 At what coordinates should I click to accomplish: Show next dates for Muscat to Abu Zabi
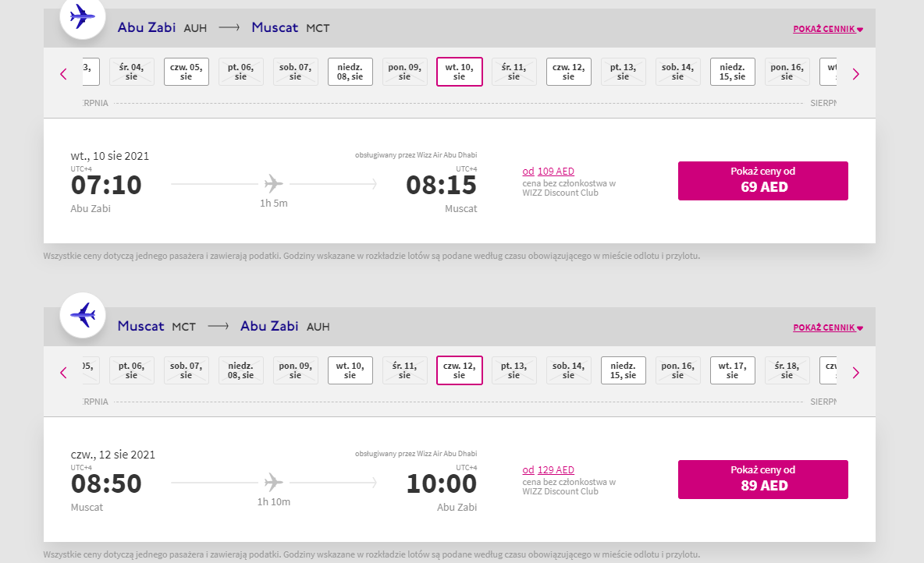[x=855, y=373]
